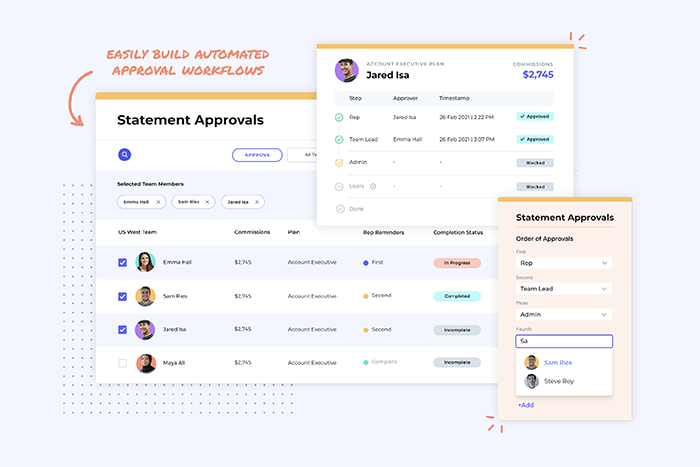The width and height of the screenshot is (700, 467).
Task: Click Jared Isa's avatar in the plan card
Action: click(346, 70)
